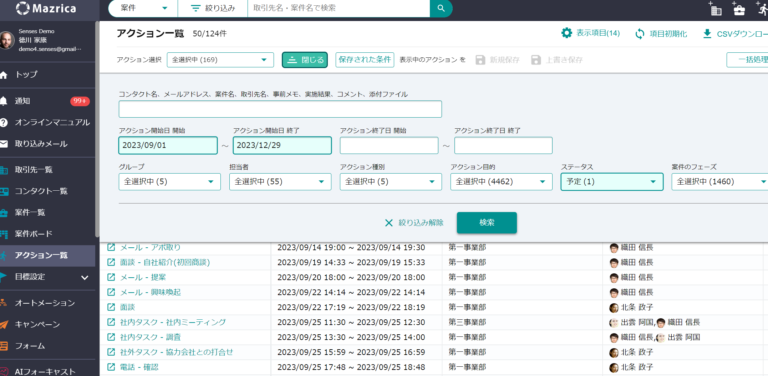This screenshot has height=376, width=768.
Task: Open アクション選択 全選択中 (169) dropdown
Action: (220, 60)
